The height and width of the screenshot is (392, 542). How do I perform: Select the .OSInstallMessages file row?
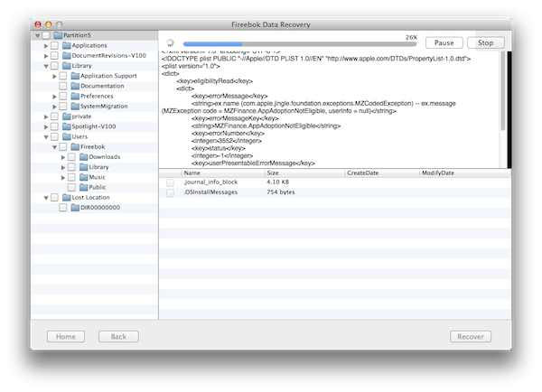click(x=335, y=192)
